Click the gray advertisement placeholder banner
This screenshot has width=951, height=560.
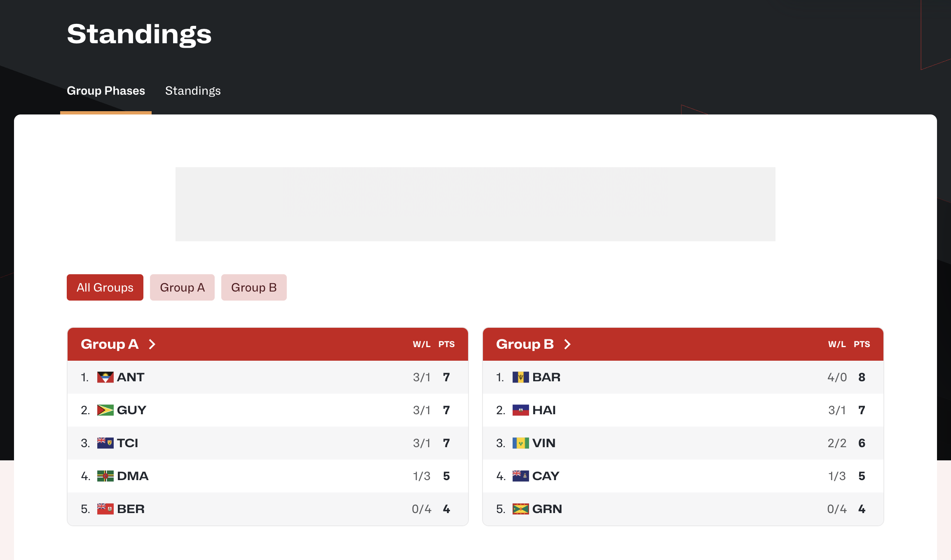click(475, 204)
